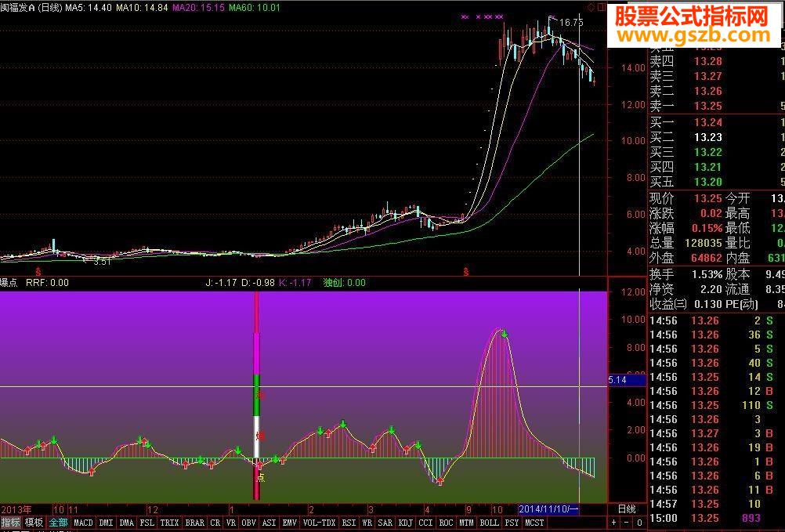Apply the DMA indicator
The width and height of the screenshot is (785, 532).
(127, 523)
